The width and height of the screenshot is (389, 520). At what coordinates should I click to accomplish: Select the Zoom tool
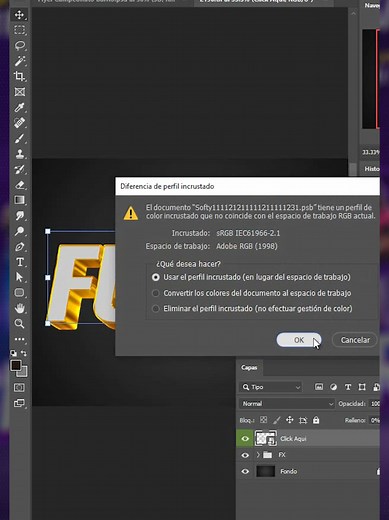tap(19, 324)
